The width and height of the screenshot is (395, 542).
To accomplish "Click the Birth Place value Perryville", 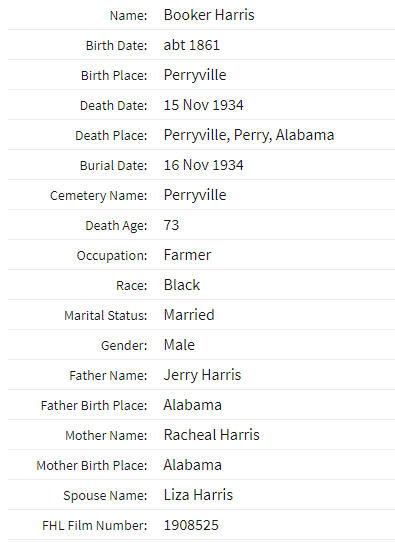I will tap(195, 75).
